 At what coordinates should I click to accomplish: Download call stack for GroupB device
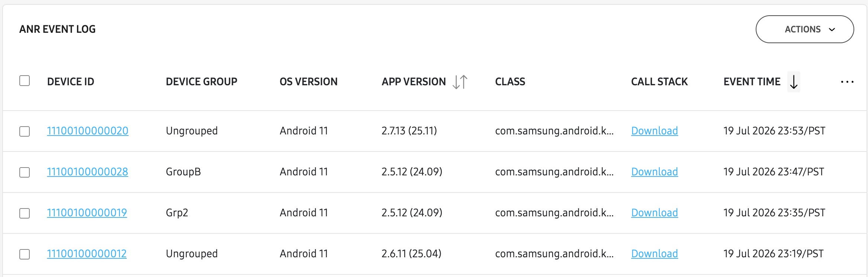(x=655, y=172)
